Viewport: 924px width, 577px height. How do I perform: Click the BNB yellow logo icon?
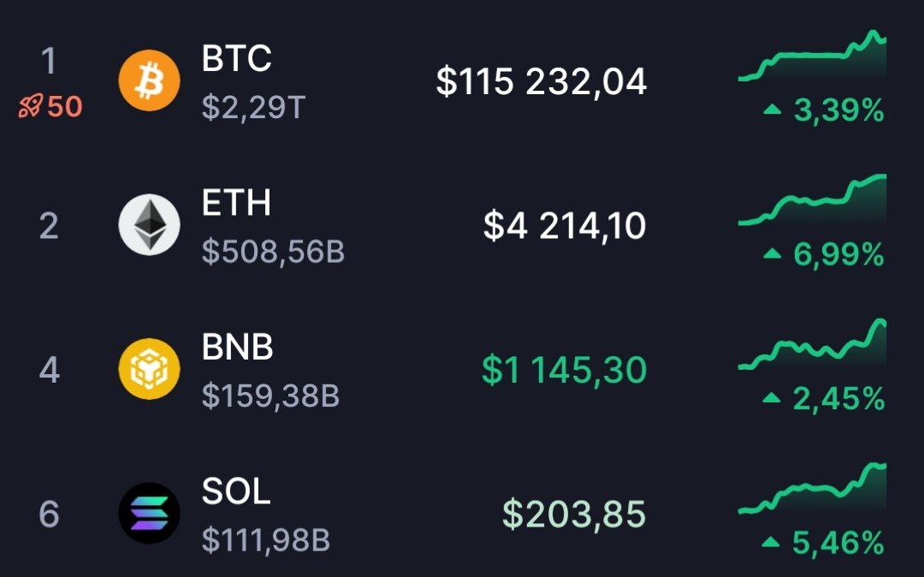click(149, 369)
